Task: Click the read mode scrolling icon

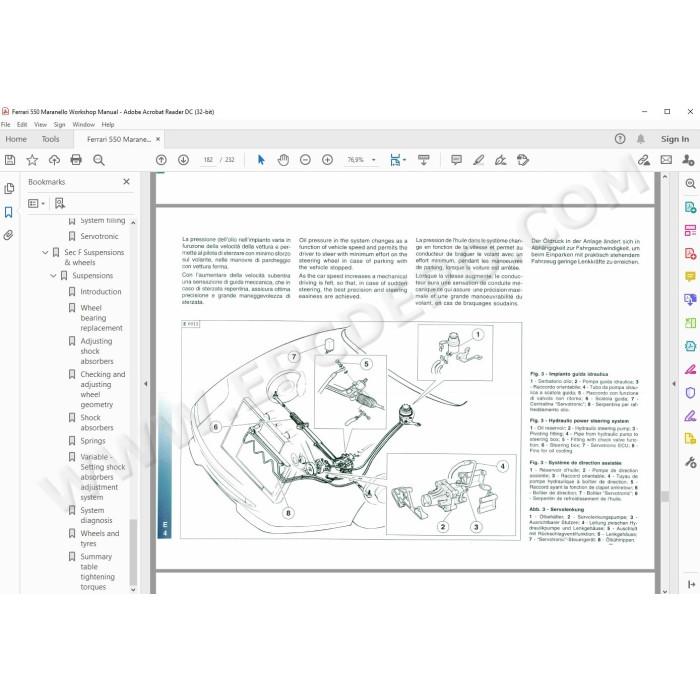Action: tap(424, 160)
